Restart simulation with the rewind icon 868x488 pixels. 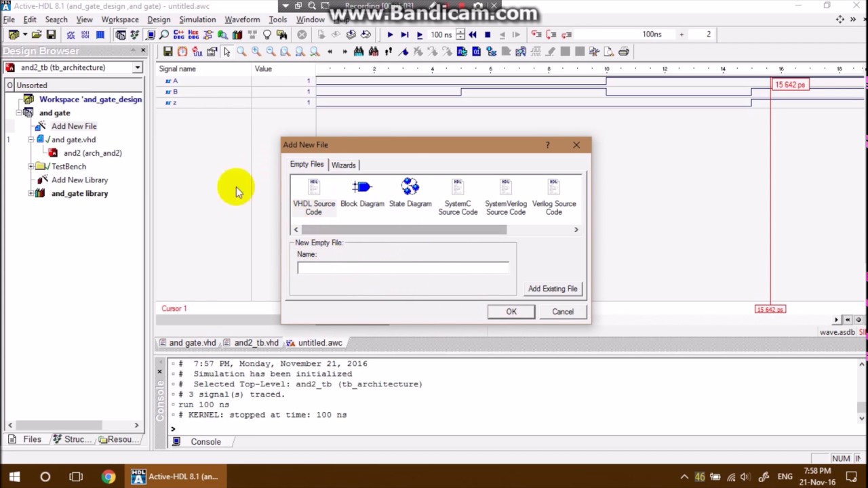[x=473, y=35]
